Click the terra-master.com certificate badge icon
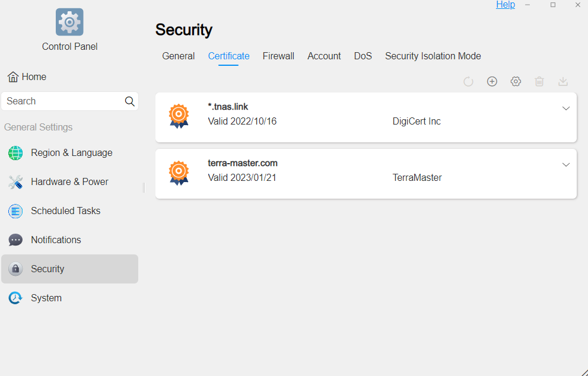The width and height of the screenshot is (588, 376). (179, 173)
